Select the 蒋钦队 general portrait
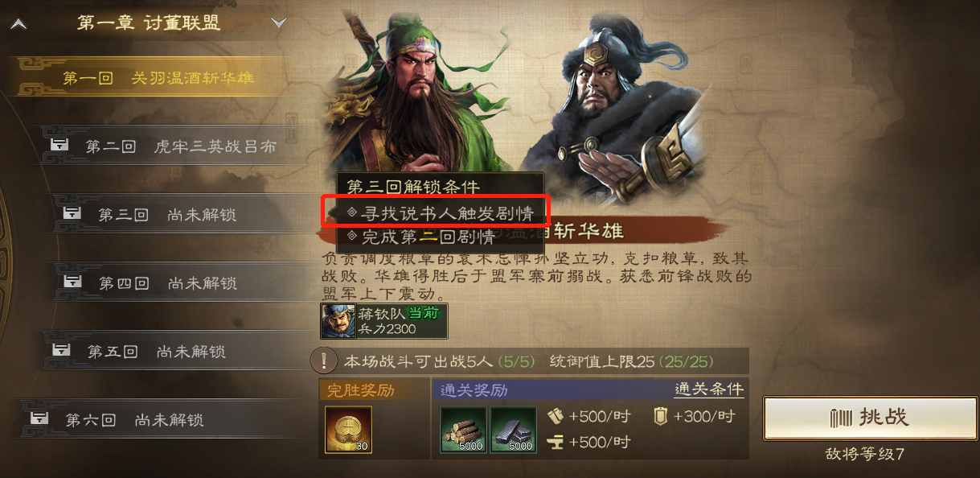This screenshot has width=980, height=478. (x=338, y=321)
